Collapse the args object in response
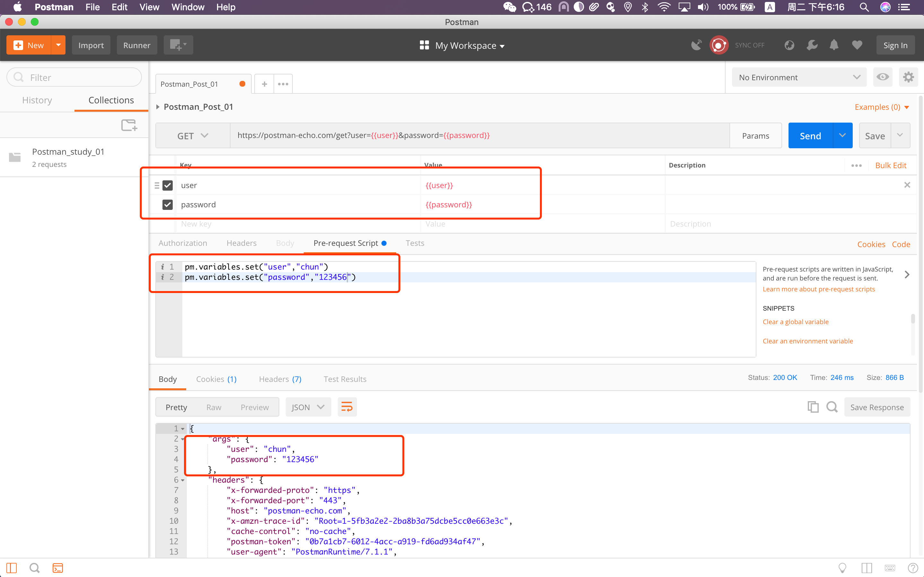 point(182,439)
